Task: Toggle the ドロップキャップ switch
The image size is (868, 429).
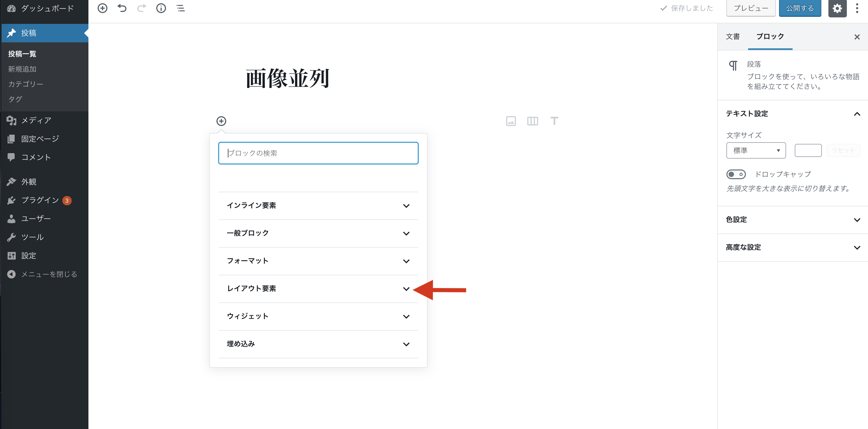Action: [x=736, y=174]
